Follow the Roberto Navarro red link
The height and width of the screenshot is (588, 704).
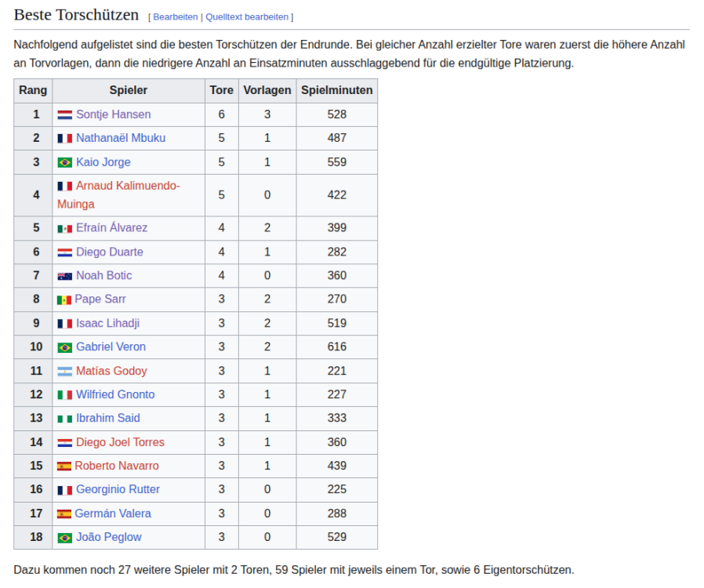coord(117,466)
